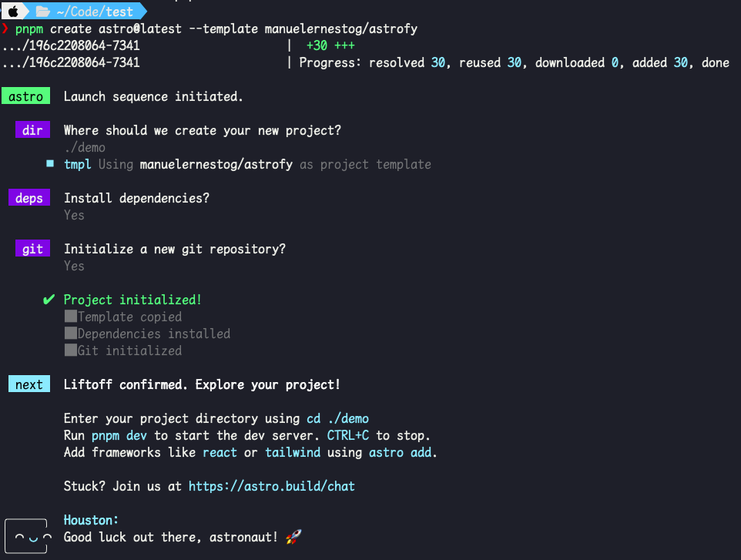Viewport: 741px width, 560px height.
Task: Click the astro add command text
Action: pyautogui.click(x=400, y=452)
